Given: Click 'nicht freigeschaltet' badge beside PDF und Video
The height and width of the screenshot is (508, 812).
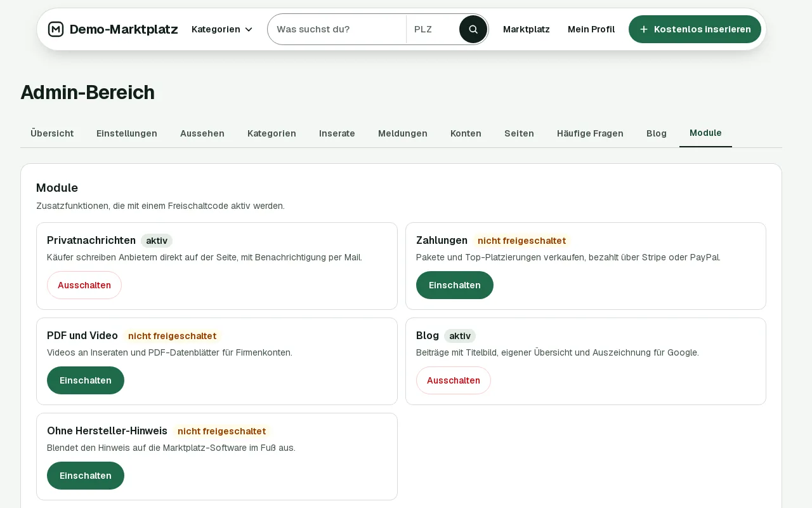Looking at the screenshot, I should 173,336.
